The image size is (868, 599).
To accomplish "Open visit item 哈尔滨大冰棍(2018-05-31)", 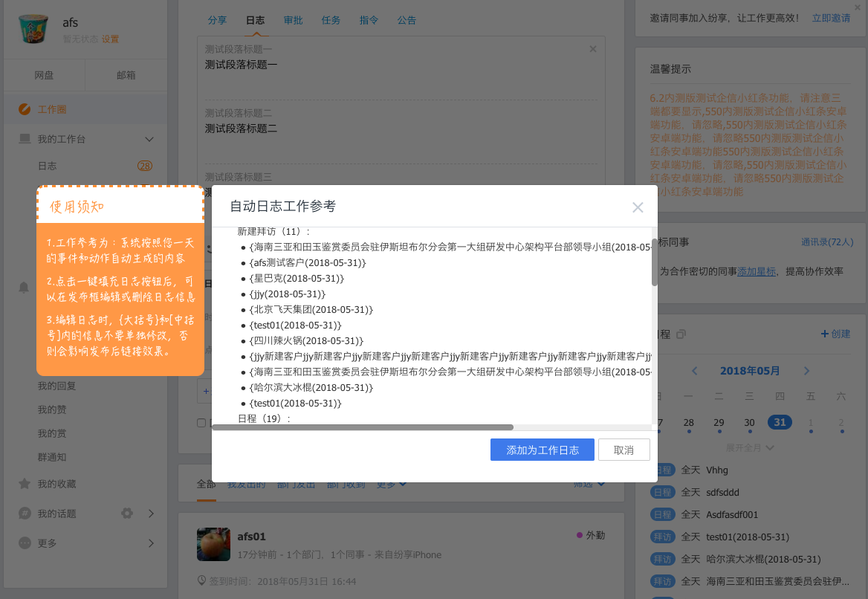I will pyautogui.click(x=763, y=559).
